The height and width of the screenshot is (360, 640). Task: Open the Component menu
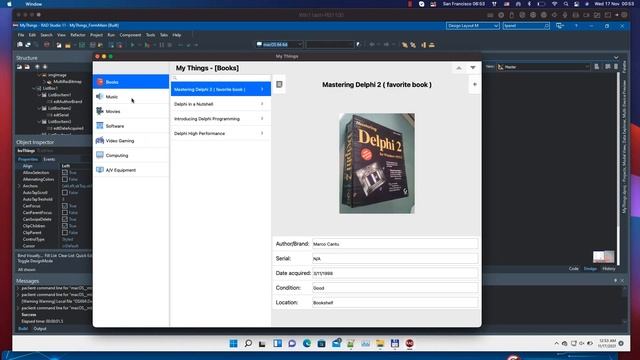[130, 35]
